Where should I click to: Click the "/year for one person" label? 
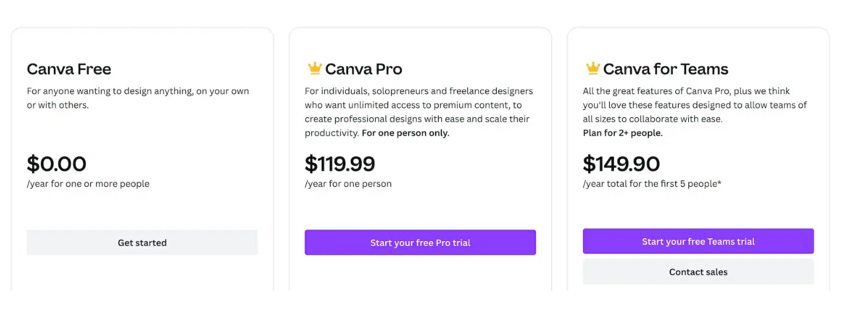pyautogui.click(x=348, y=184)
